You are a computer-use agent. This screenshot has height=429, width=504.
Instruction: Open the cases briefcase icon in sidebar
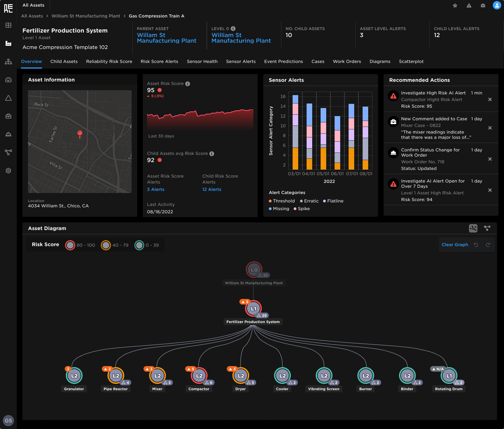pyautogui.click(x=8, y=116)
